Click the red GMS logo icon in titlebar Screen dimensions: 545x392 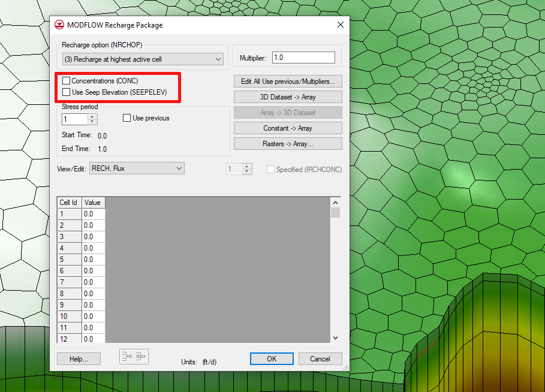pyautogui.click(x=61, y=25)
